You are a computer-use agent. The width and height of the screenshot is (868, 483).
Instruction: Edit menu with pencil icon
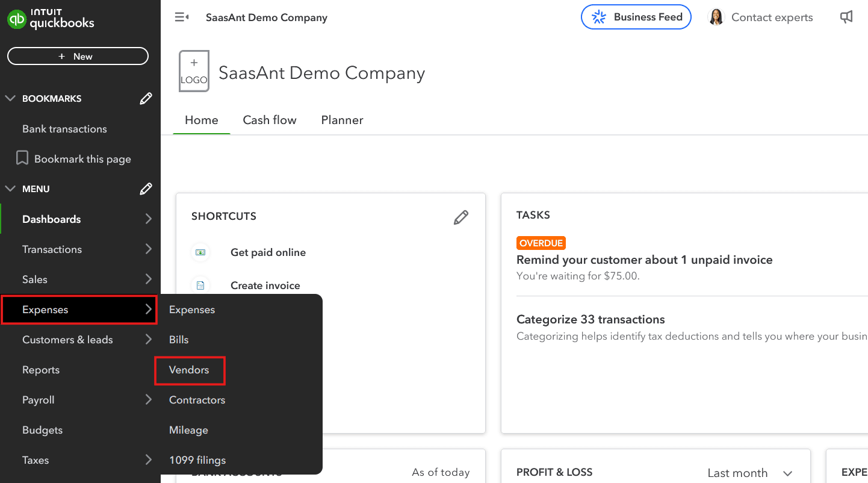[146, 189]
